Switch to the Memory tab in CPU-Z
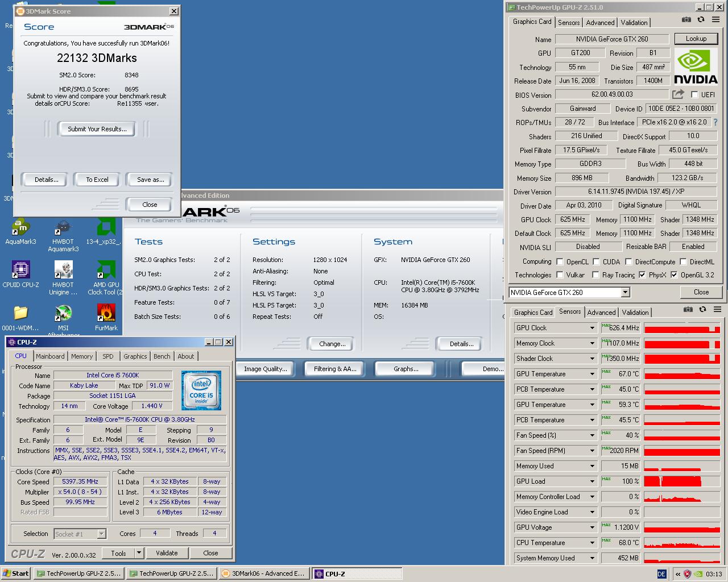 pyautogui.click(x=82, y=356)
